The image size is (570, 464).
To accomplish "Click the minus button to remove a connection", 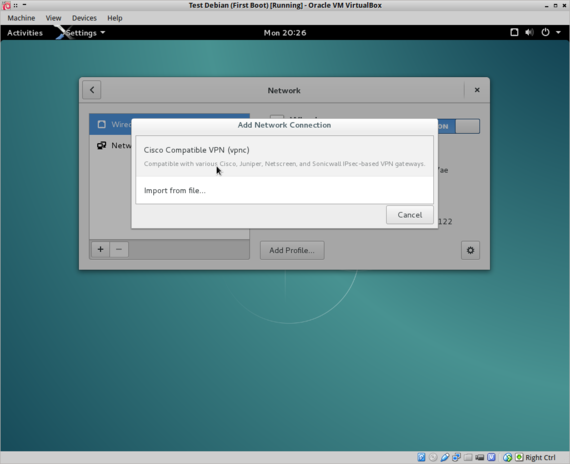I will click(x=119, y=249).
